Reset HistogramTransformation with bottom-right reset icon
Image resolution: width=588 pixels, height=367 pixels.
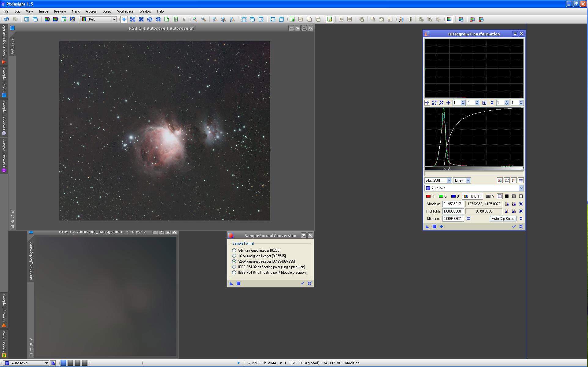point(521,227)
